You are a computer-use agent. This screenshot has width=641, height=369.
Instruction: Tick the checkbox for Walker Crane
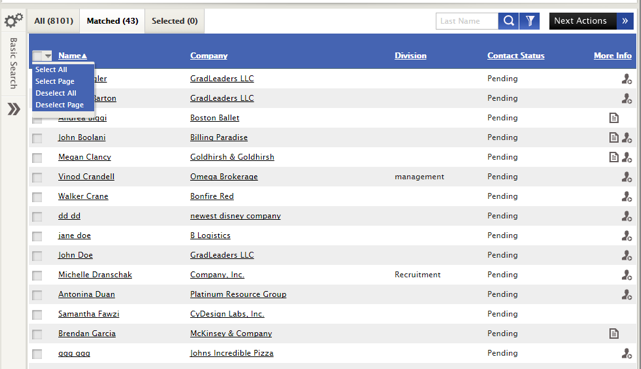(x=37, y=197)
